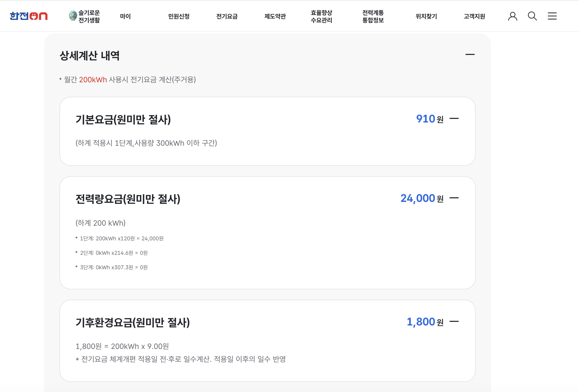Collapse the 상세계산 내역 section
The image size is (579, 392).
[x=470, y=54]
